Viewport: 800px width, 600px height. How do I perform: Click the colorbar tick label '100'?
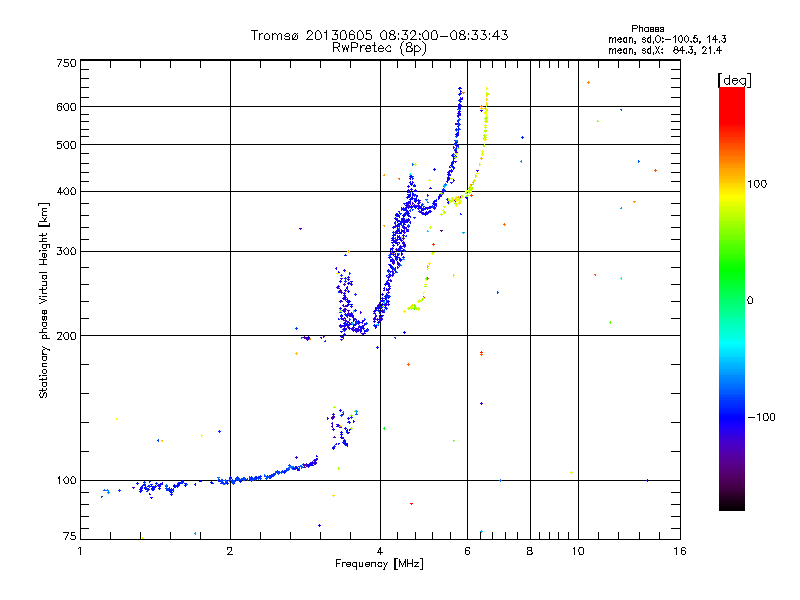(x=757, y=184)
